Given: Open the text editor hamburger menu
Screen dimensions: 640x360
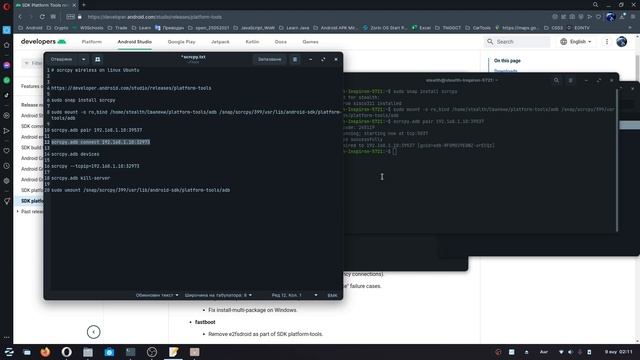Looking at the screenshot, I should click(x=295, y=59).
